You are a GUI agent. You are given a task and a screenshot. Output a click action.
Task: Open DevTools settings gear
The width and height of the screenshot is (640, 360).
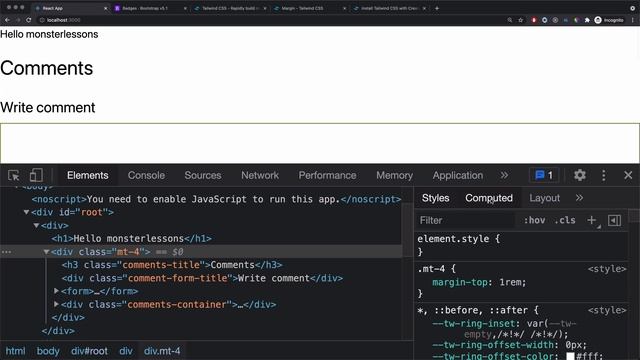coord(580,176)
